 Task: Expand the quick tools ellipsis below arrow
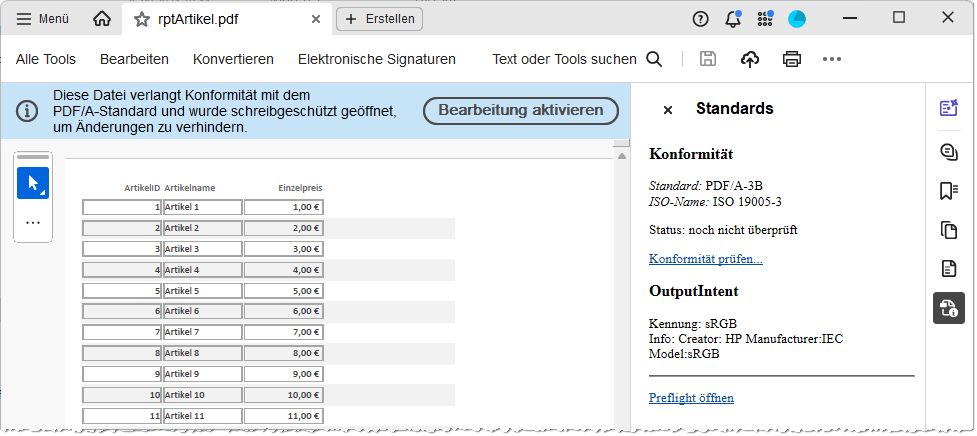(33, 222)
